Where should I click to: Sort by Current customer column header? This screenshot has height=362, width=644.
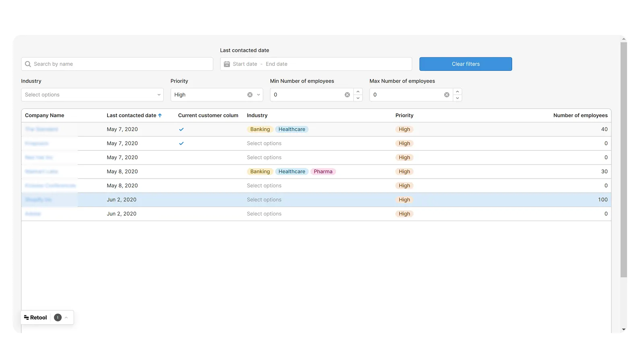[208, 115]
